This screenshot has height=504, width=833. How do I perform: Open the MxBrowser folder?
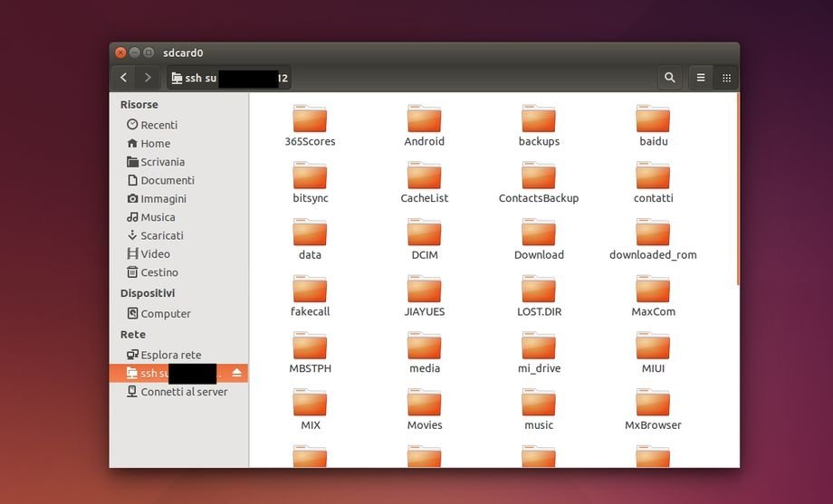click(653, 404)
